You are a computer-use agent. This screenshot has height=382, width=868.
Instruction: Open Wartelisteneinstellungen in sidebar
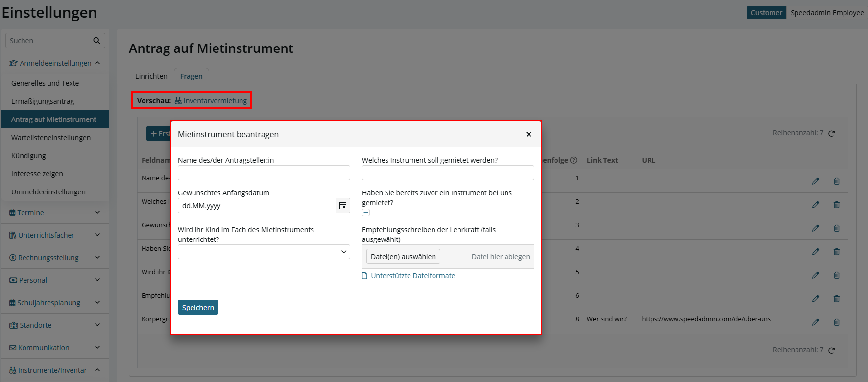(55, 138)
